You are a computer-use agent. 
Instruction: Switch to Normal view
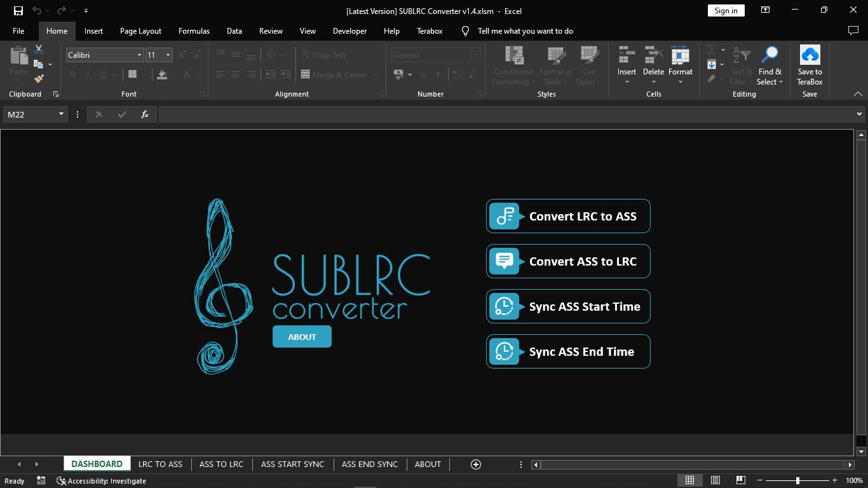[689, 480]
